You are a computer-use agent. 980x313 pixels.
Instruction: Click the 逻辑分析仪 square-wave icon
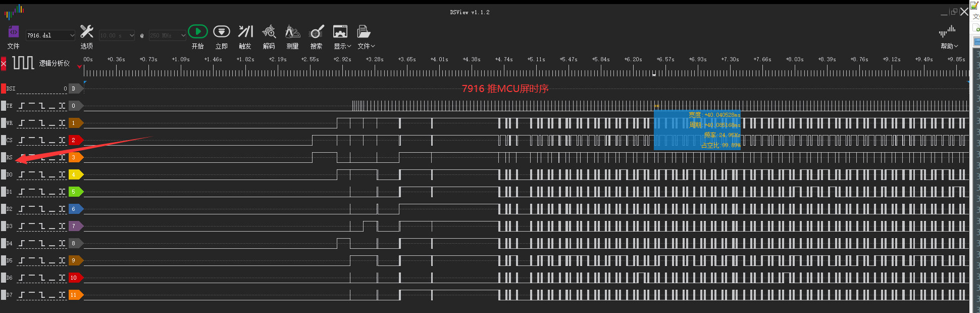[23, 63]
